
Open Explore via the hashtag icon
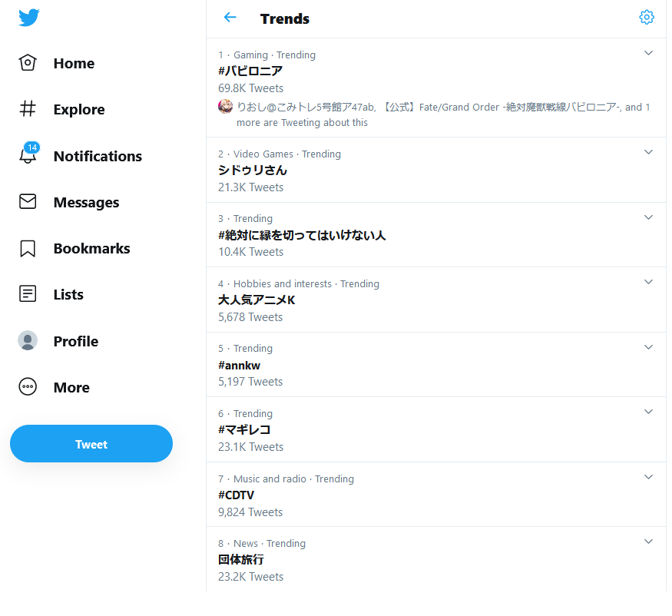[x=28, y=109]
